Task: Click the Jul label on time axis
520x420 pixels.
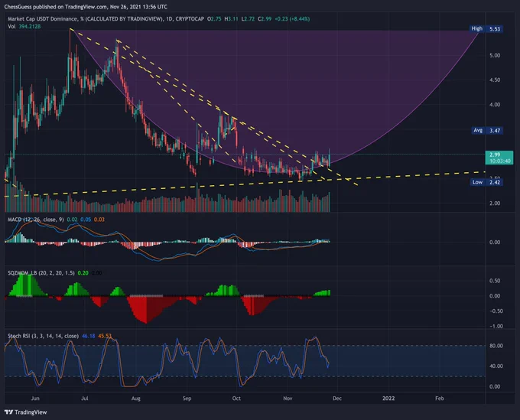Action: pos(85,398)
